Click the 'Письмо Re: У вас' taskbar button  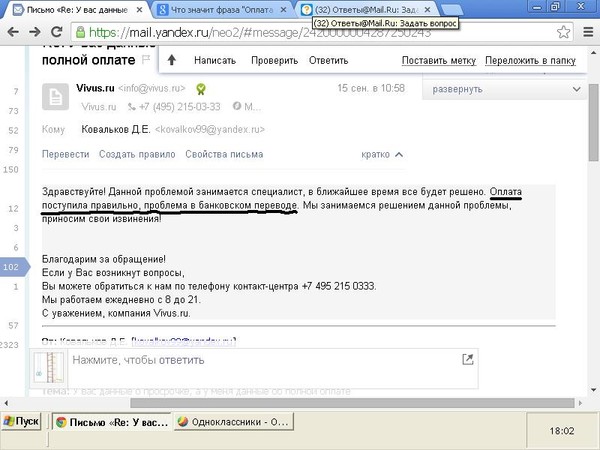pos(111,422)
